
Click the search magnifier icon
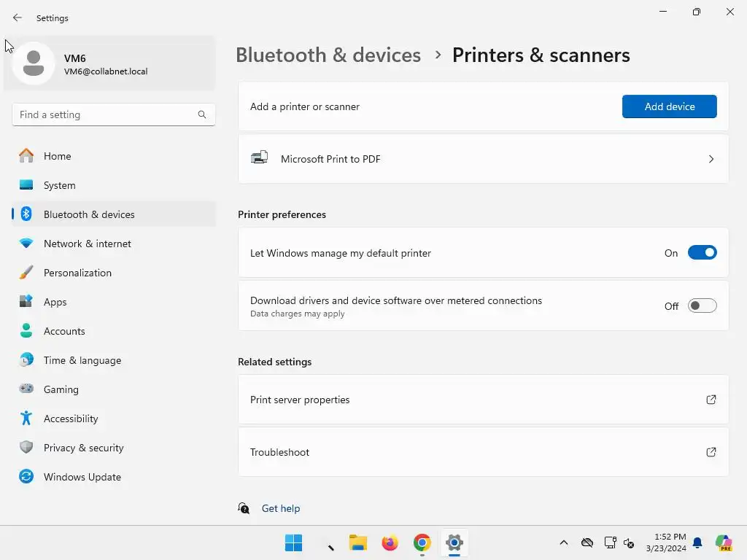click(x=202, y=114)
